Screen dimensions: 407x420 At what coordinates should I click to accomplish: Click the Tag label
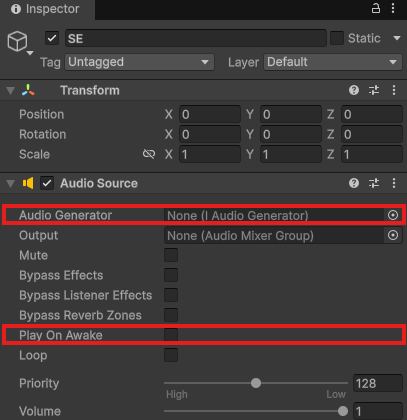(x=50, y=62)
